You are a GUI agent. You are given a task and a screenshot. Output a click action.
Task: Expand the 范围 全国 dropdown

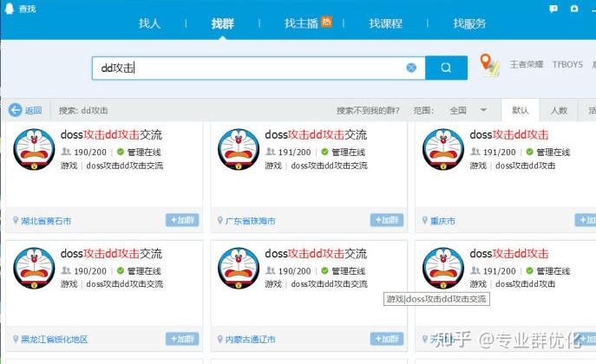tap(468, 110)
